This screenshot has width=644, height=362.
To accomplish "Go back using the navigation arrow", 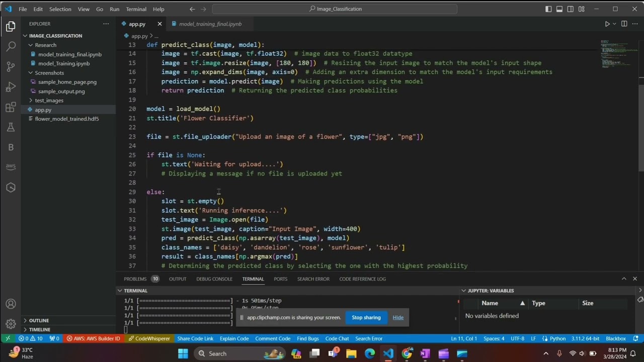I will 192,9.
